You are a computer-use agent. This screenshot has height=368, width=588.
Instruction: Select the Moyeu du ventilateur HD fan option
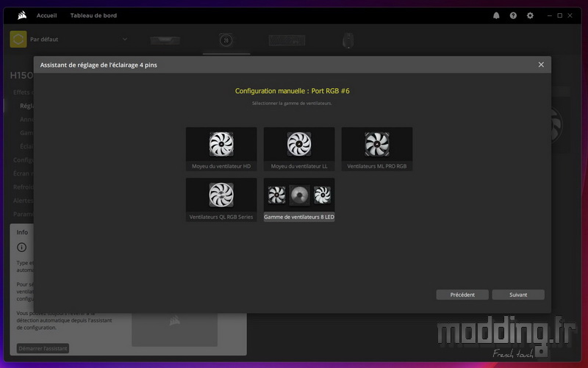221,149
